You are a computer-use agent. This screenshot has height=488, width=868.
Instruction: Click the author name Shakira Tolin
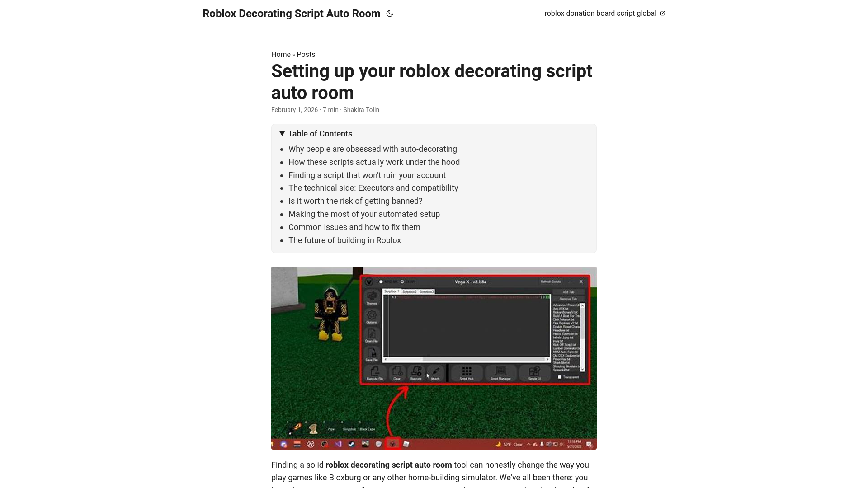pos(361,110)
